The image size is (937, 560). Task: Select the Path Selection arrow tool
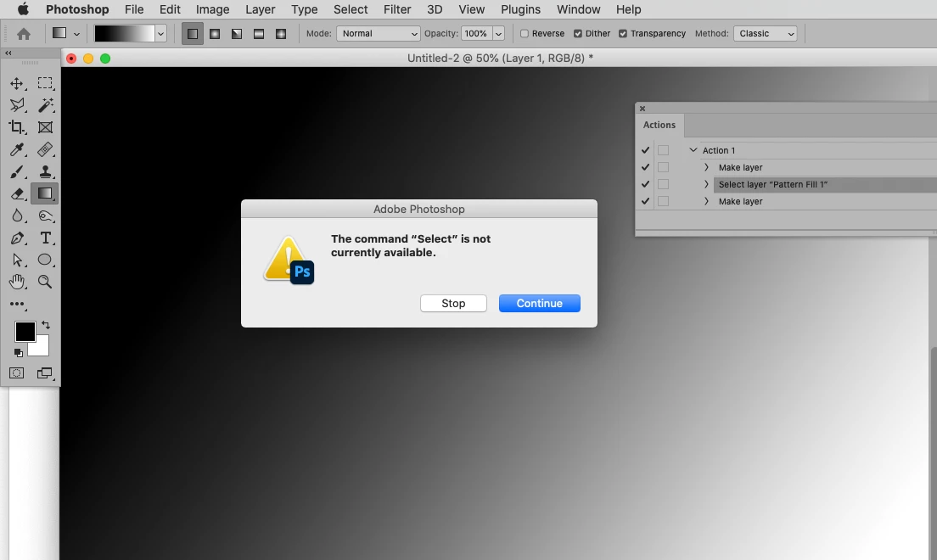17,260
